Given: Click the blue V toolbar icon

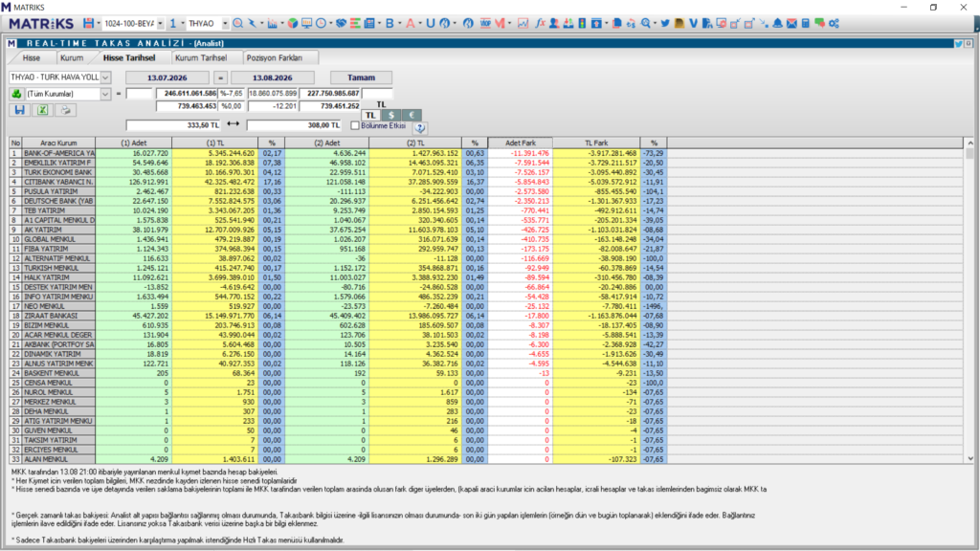Looking at the screenshot, I should tap(693, 23).
